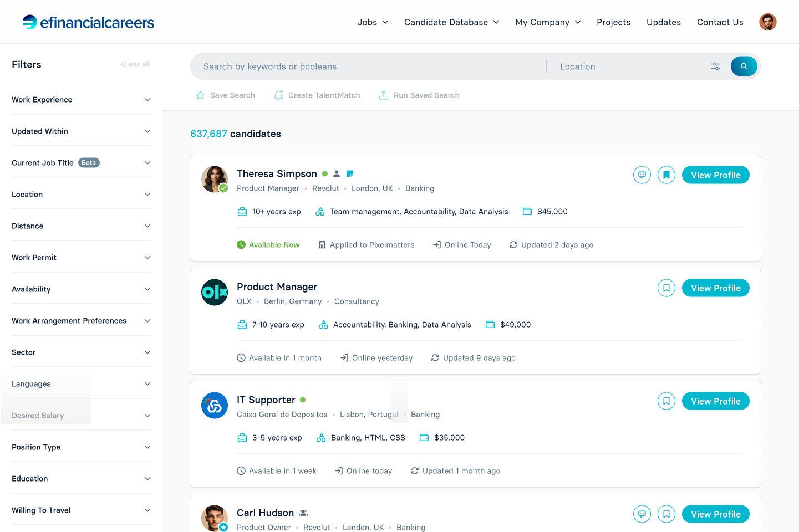Message Theresa Simpson via chat icon
Image resolution: width=799 pixels, height=532 pixels.
[x=642, y=175]
